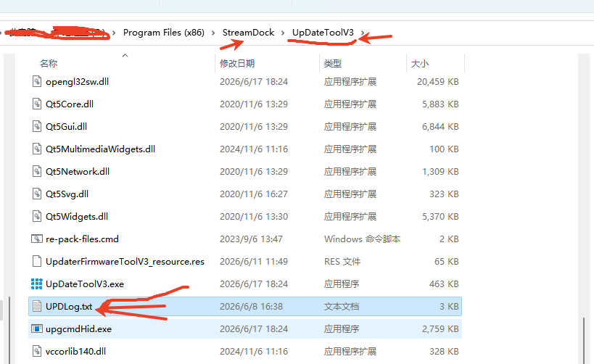
Task: Expand the chevron after Program Files (x86)
Action: click(213, 33)
